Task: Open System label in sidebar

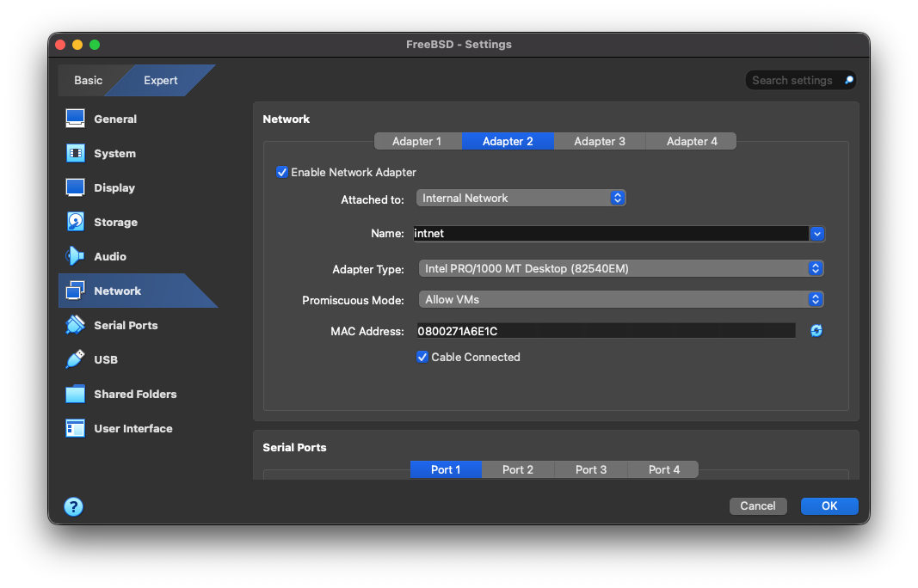Action: pos(114,153)
